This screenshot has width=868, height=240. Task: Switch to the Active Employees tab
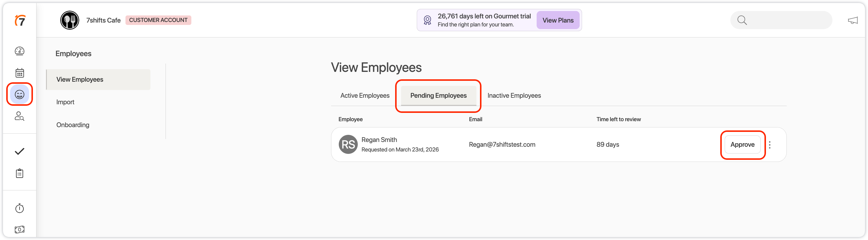(365, 96)
